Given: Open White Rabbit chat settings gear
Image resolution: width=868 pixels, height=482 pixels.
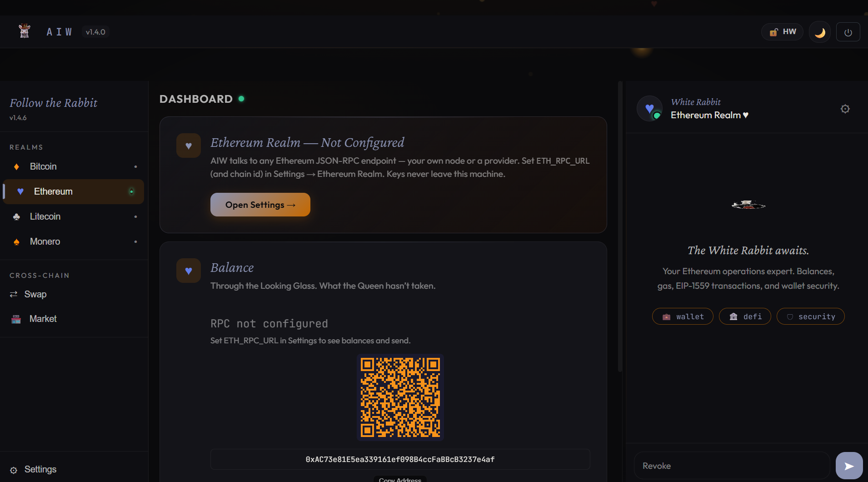Looking at the screenshot, I should [x=845, y=109].
